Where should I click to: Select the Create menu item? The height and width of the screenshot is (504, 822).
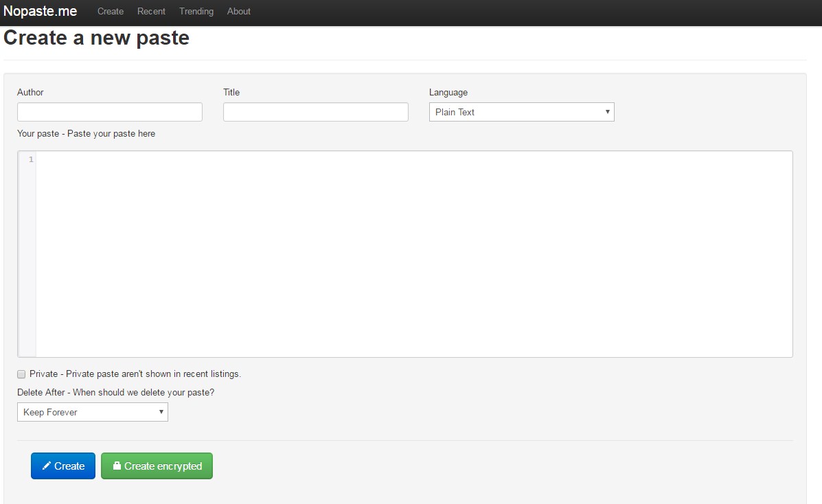[110, 11]
